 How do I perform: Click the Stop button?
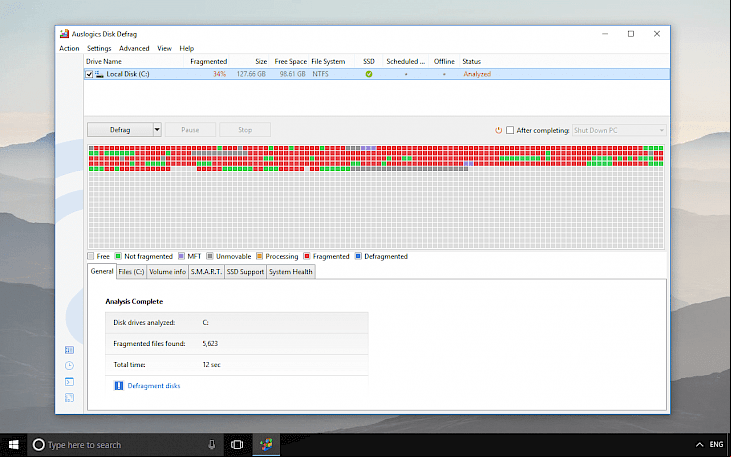245,130
